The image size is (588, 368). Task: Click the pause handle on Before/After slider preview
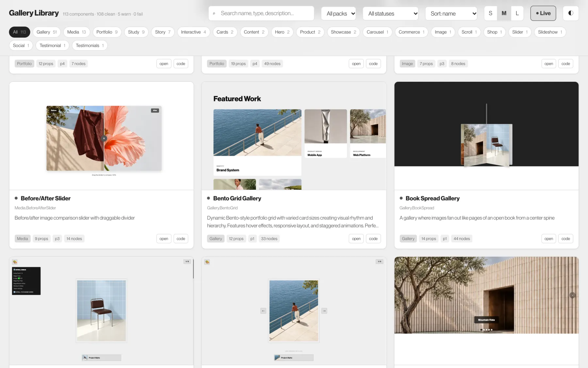point(104,138)
